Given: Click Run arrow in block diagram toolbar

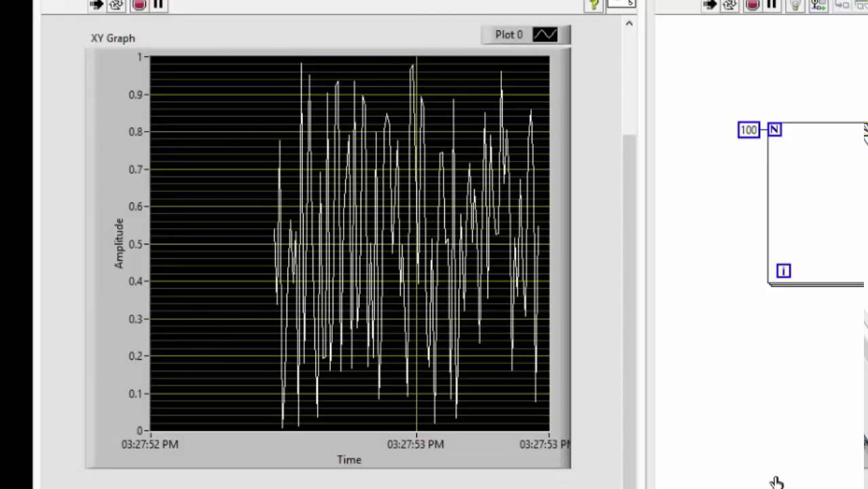Looking at the screenshot, I should (x=710, y=5).
